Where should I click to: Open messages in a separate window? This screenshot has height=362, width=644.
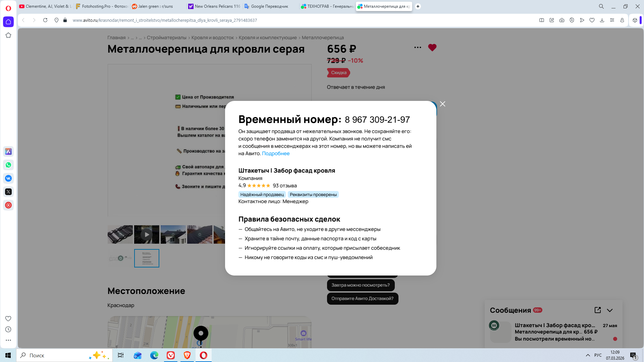point(597,310)
